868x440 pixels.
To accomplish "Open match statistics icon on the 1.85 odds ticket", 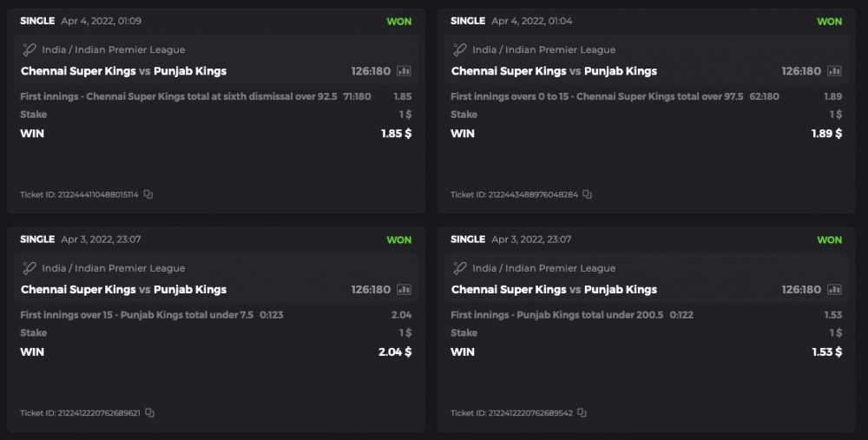I will point(404,71).
